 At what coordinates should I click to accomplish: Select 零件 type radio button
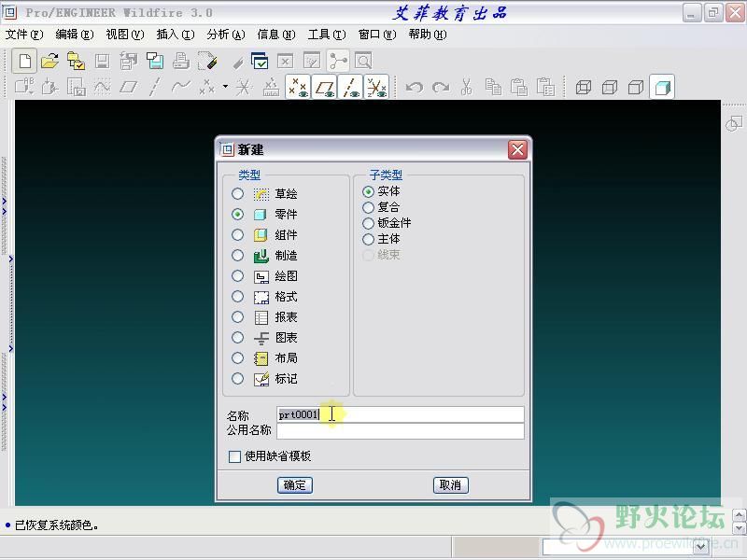237,215
